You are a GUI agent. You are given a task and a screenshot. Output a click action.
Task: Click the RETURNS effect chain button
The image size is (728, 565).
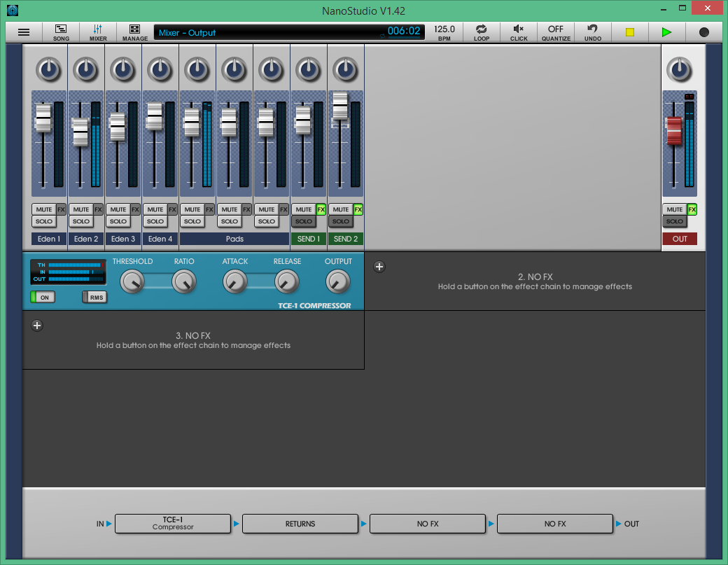[x=300, y=524]
